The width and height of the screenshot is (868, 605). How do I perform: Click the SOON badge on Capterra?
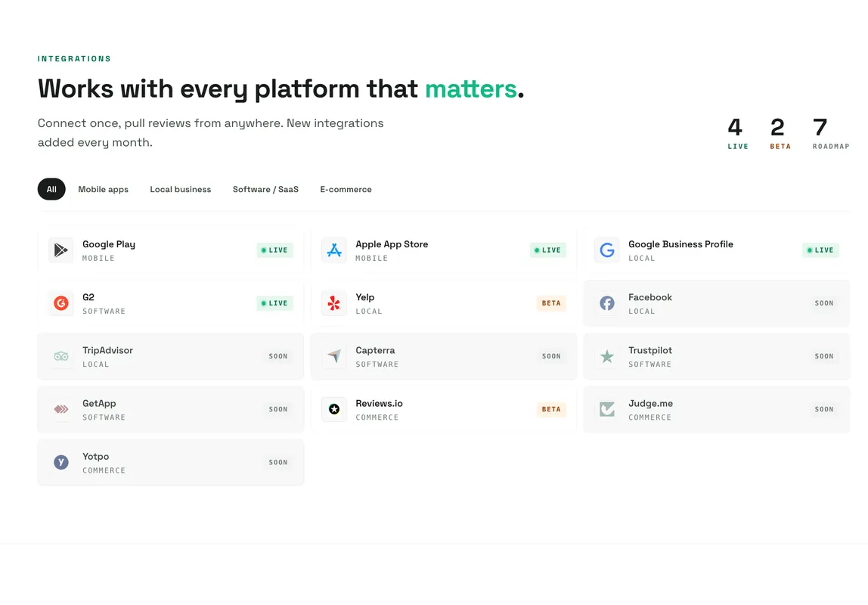551,356
